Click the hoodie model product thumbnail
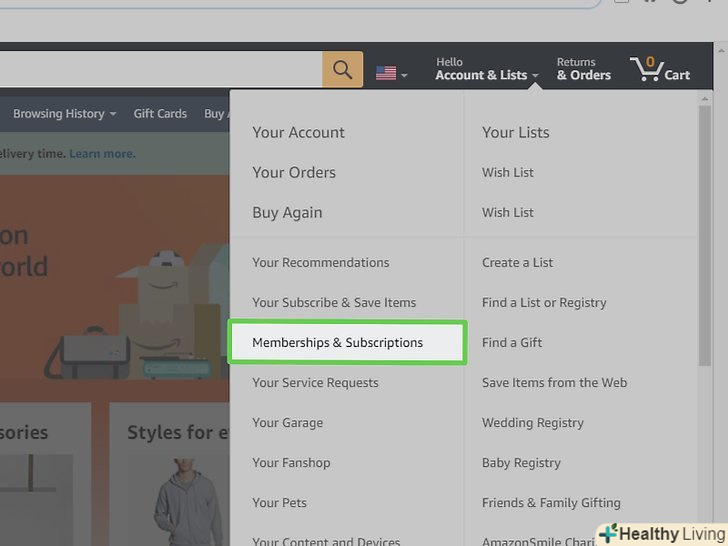 [x=188, y=501]
